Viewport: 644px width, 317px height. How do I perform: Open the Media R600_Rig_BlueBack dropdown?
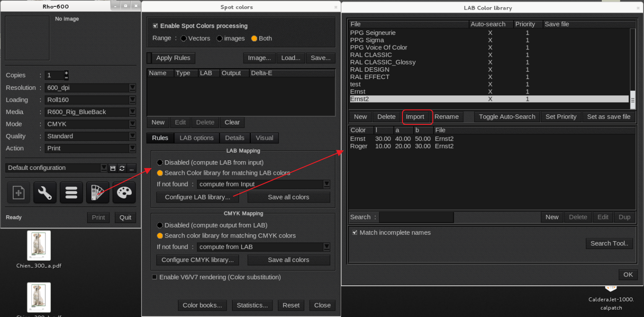[132, 112]
